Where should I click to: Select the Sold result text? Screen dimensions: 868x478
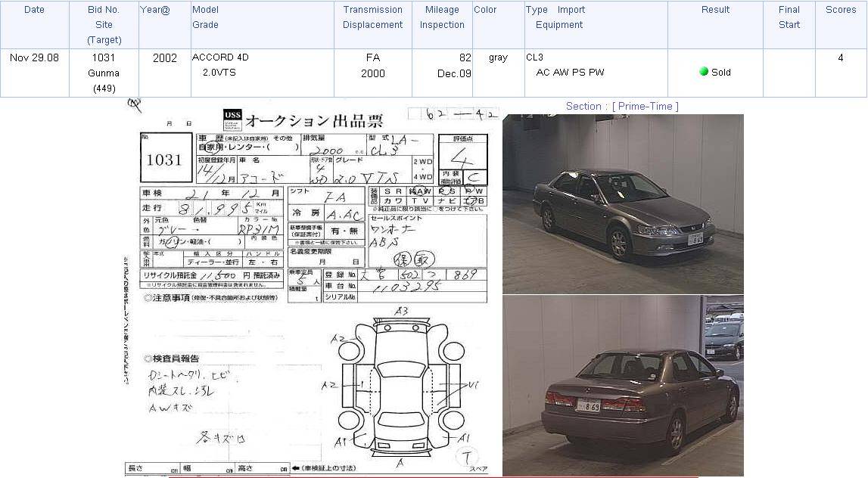(720, 73)
